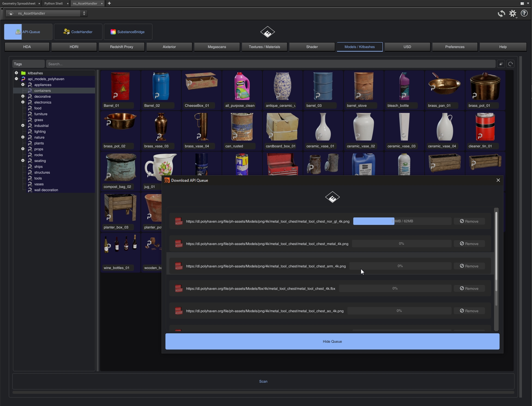
Task: Open the SubstanceBridge module
Action: [128, 32]
